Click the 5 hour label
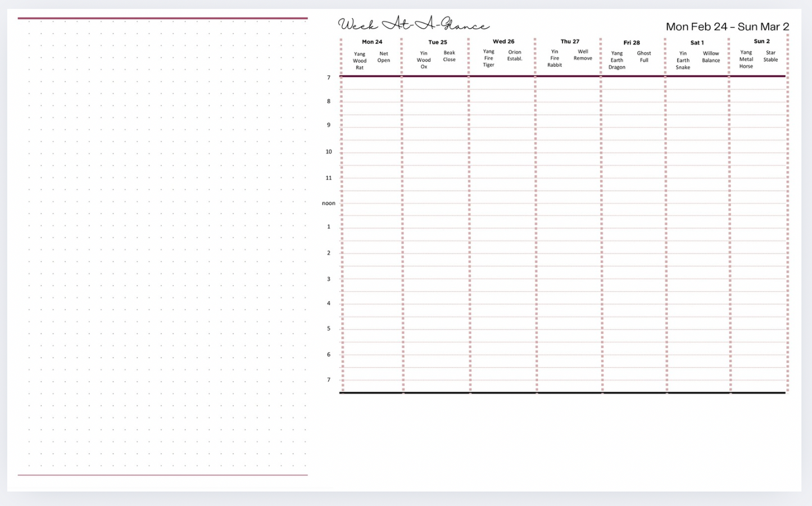Image resolution: width=812 pixels, height=506 pixels. tap(329, 328)
